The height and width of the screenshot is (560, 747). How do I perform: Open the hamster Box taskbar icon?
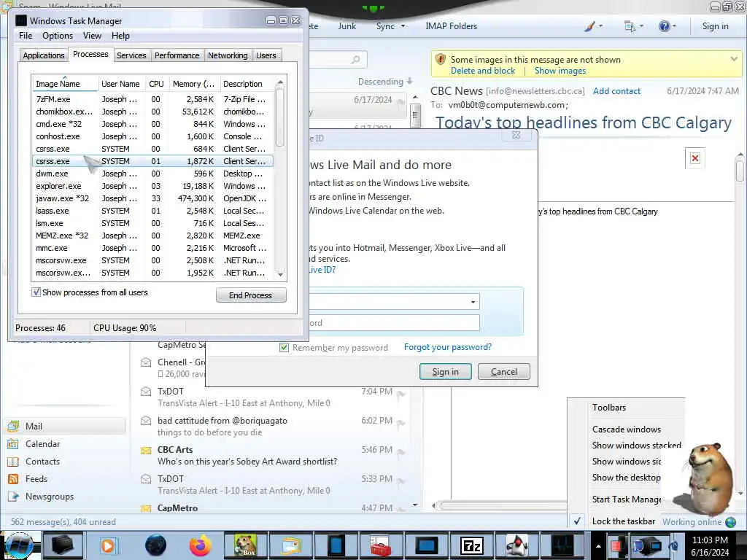coord(245,545)
